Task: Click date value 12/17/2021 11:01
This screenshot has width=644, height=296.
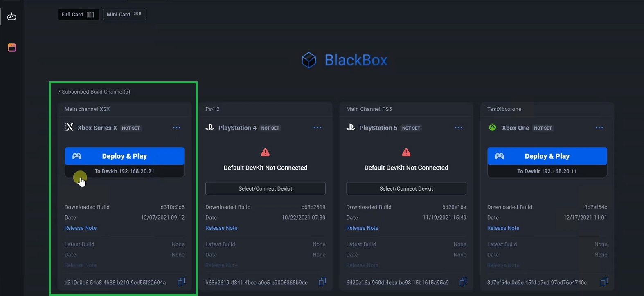Action: pos(585,218)
